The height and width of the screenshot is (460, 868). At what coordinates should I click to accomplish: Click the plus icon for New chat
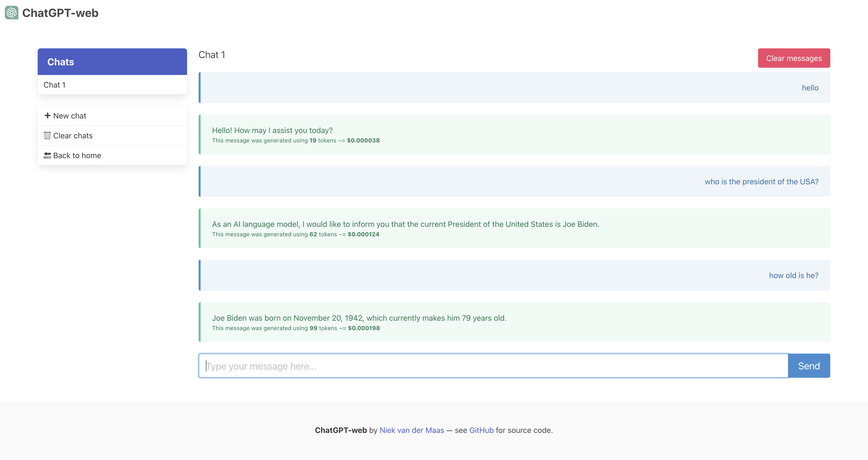click(48, 116)
